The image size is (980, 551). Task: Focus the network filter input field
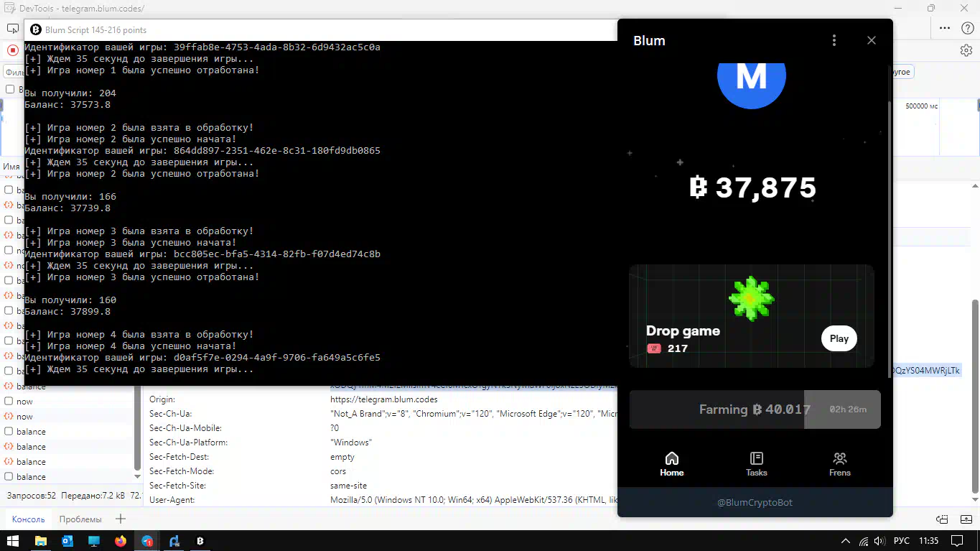point(14,72)
